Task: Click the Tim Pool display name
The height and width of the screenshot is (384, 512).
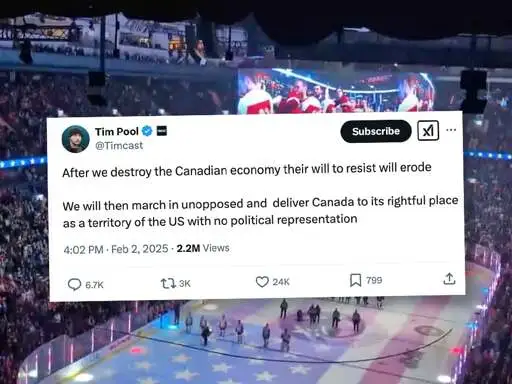Action: (x=117, y=132)
